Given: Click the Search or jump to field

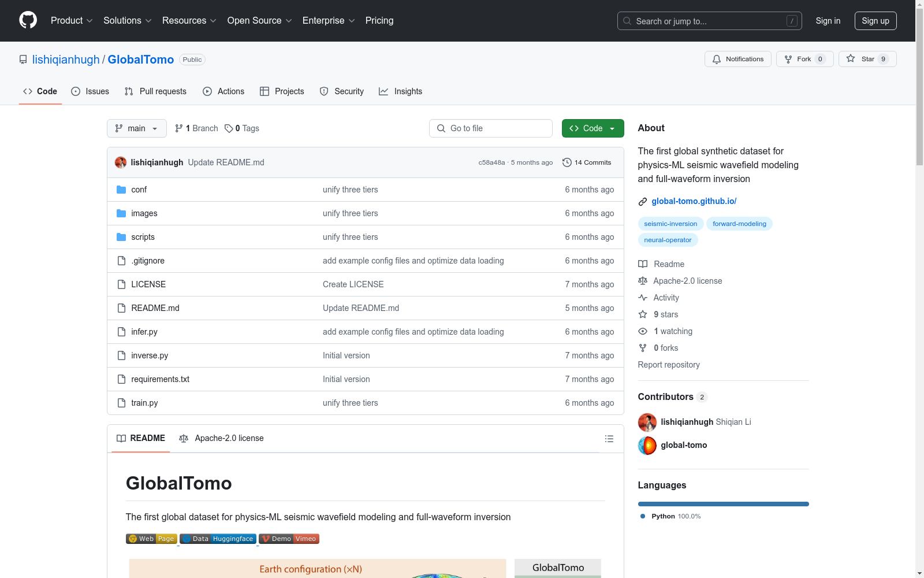Looking at the screenshot, I should (710, 21).
